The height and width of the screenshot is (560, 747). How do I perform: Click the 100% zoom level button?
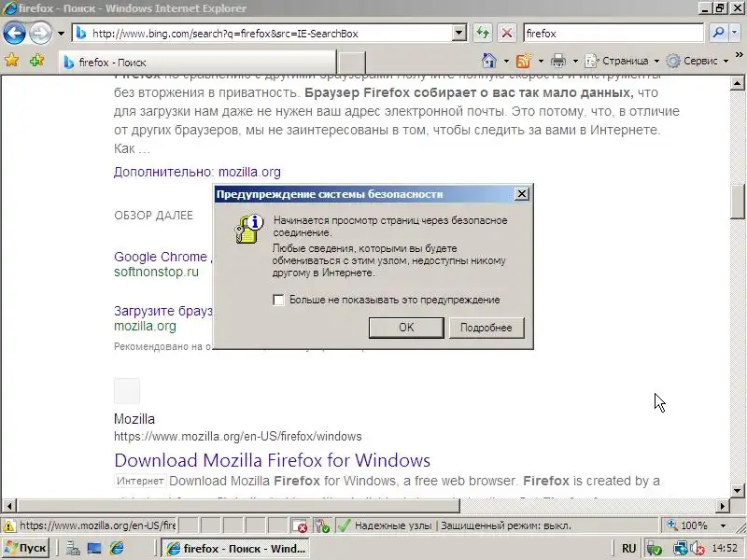click(x=688, y=525)
